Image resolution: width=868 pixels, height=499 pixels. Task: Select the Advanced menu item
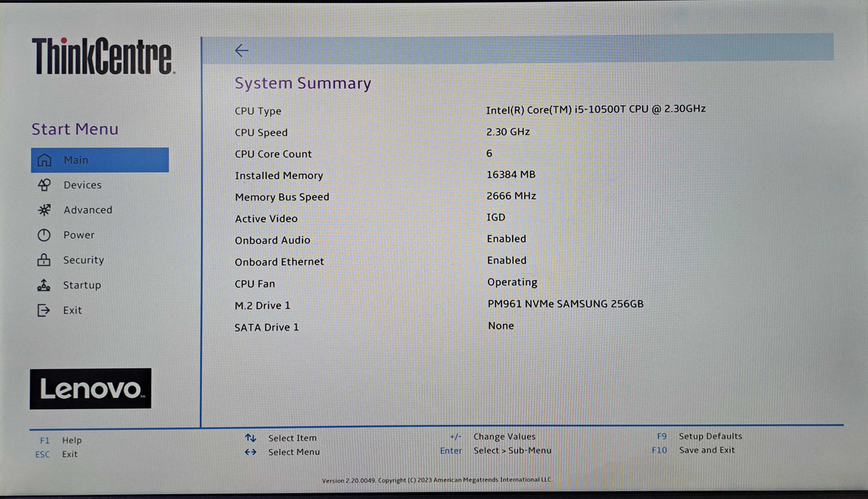[x=88, y=210]
